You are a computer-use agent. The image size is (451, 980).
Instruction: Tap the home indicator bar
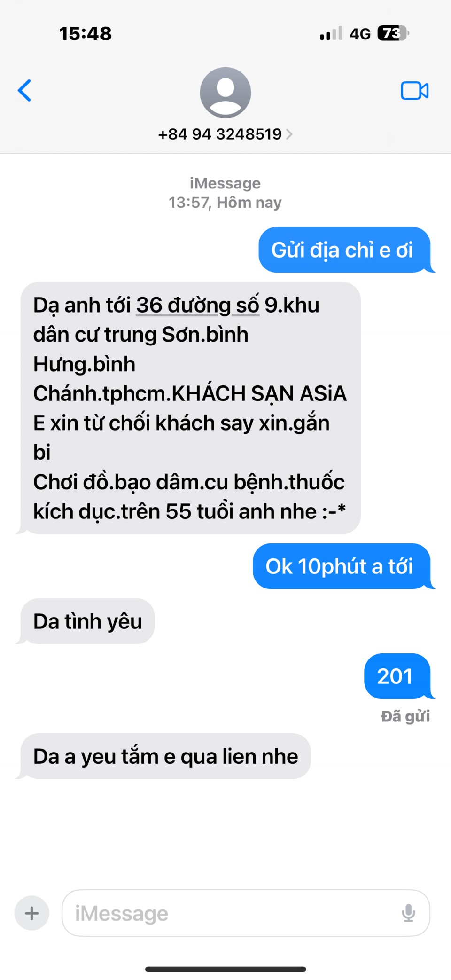[225, 969]
